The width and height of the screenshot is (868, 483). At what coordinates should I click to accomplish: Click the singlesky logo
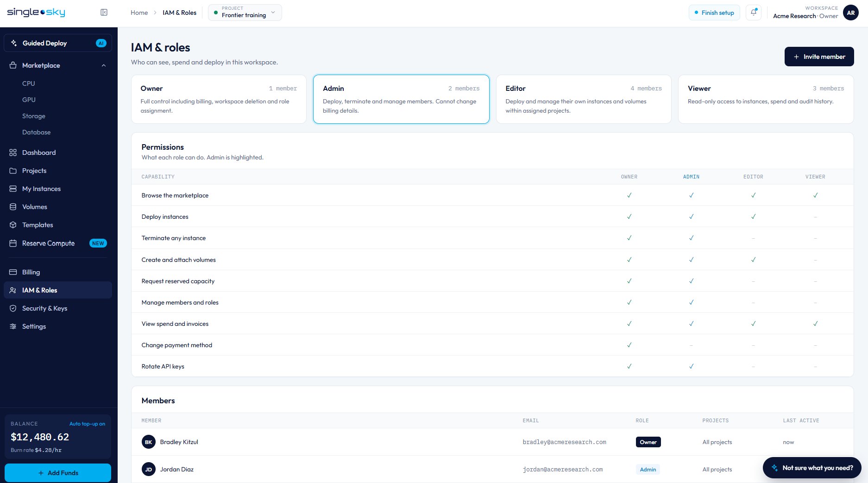coord(36,13)
